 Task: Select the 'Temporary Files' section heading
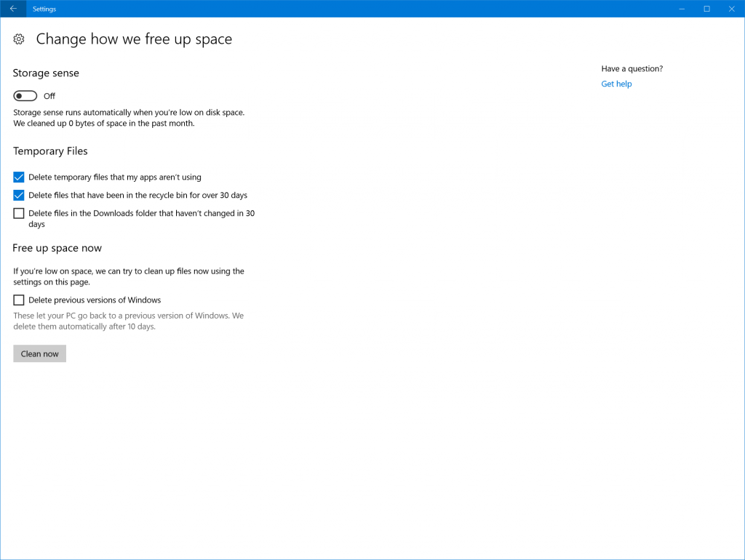click(x=50, y=151)
